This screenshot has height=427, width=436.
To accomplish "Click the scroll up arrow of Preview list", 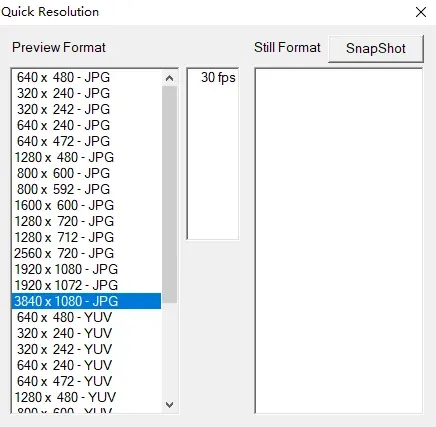I will [169, 78].
